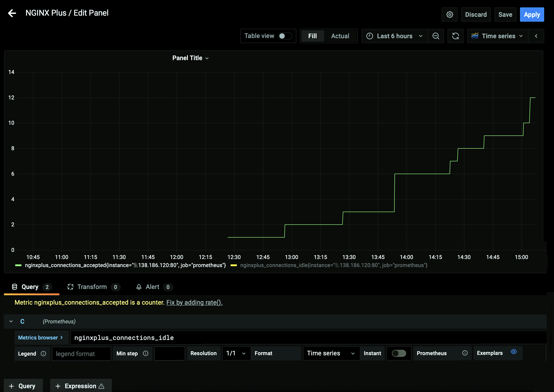The image size is (554, 392).
Task: Toggle the Table view switch
Action: point(285,36)
